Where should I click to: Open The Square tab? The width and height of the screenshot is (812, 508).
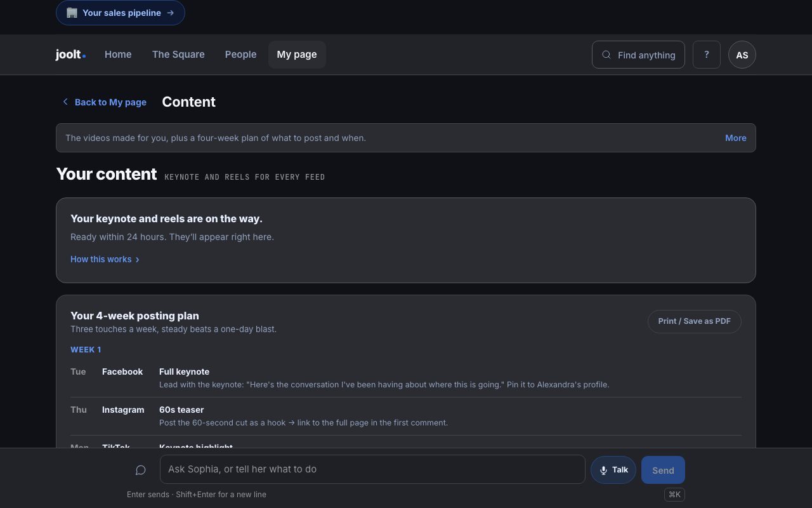(178, 55)
